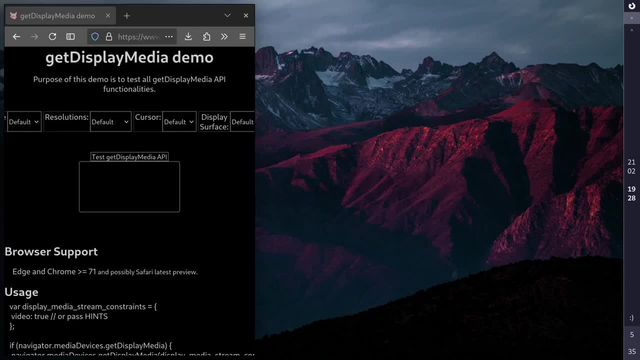Click the 35 indicator on side bar
The width and height of the screenshot is (640, 360).
631,351
